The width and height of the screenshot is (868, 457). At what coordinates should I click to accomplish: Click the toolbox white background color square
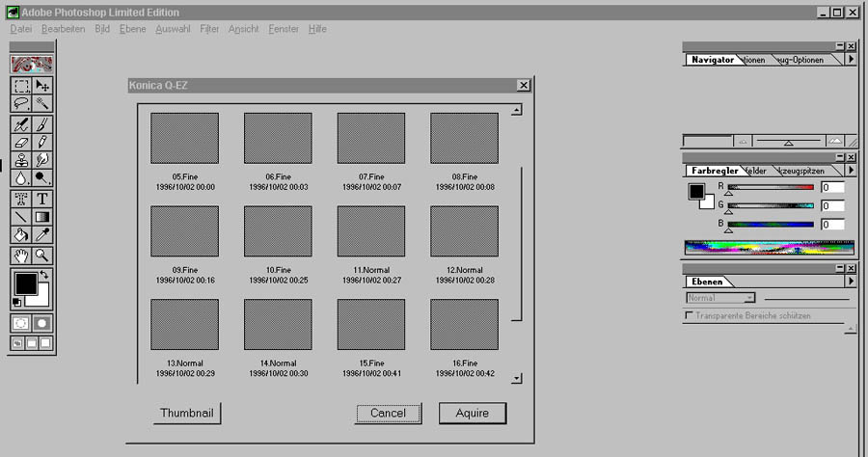42,299
